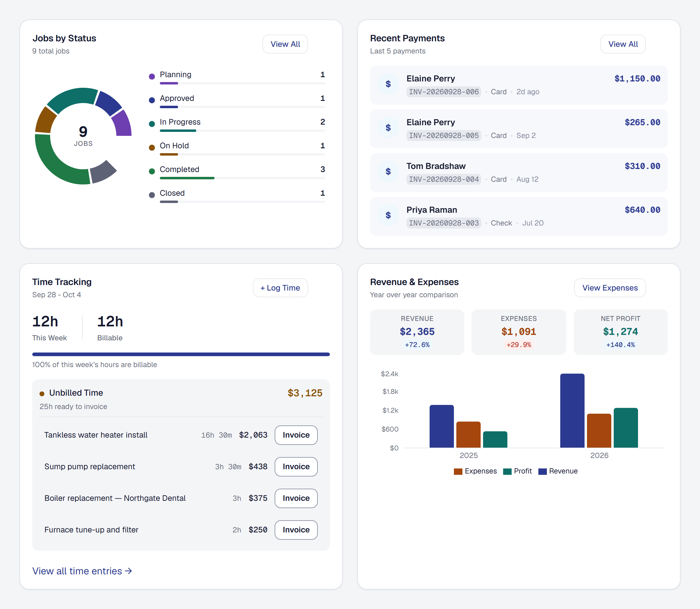
Task: Toggle the Expenses legend swatch
Action: point(458,471)
